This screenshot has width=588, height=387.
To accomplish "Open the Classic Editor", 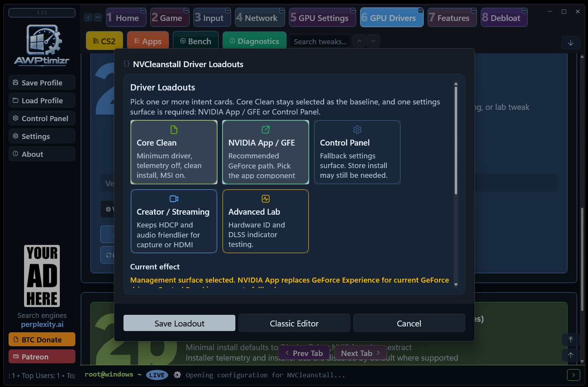I will [x=294, y=323].
